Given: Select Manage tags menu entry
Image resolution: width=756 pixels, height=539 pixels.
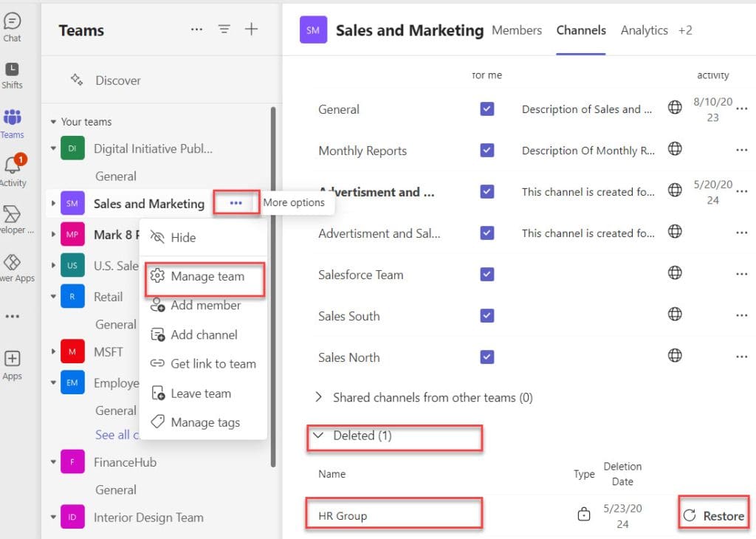Looking at the screenshot, I should (x=203, y=422).
